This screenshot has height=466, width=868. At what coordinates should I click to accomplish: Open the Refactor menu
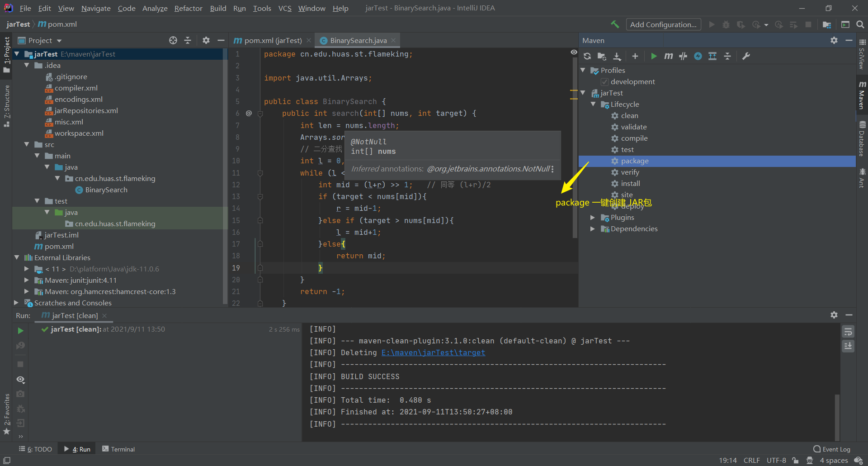[x=188, y=8]
